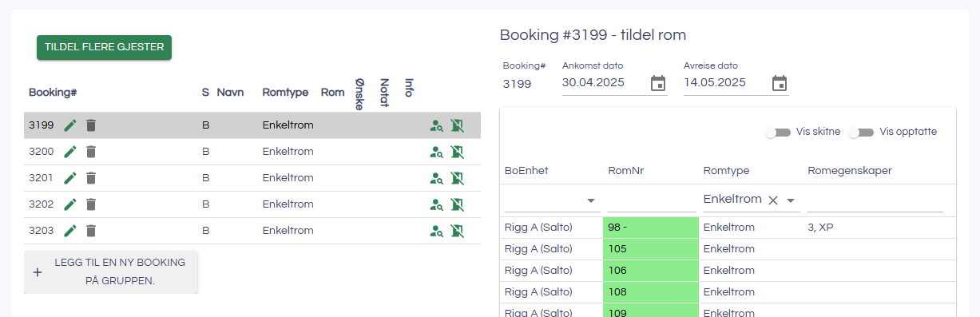Edit booking 3199 with the pencil icon
This screenshot has width=980, height=317.
pyautogui.click(x=70, y=125)
